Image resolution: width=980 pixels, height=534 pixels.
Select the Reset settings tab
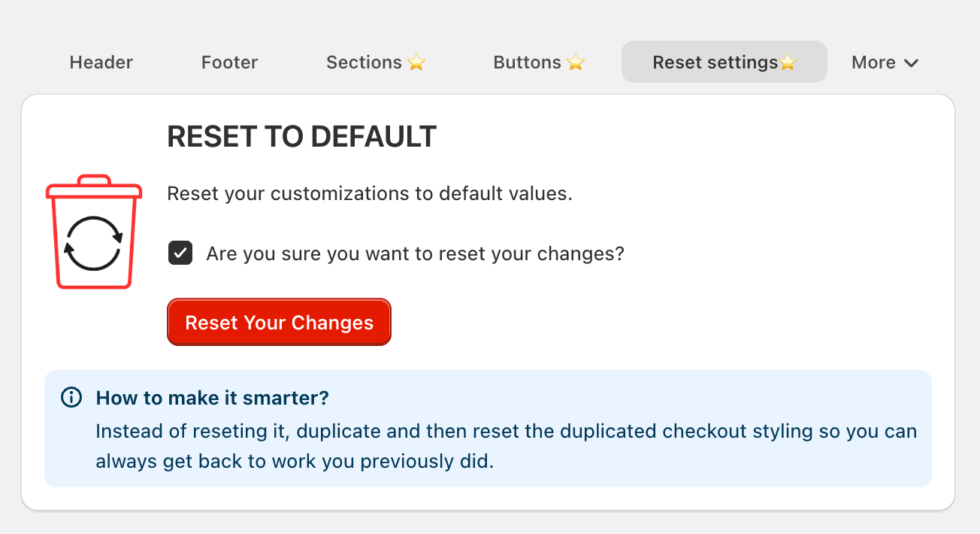[x=715, y=62]
